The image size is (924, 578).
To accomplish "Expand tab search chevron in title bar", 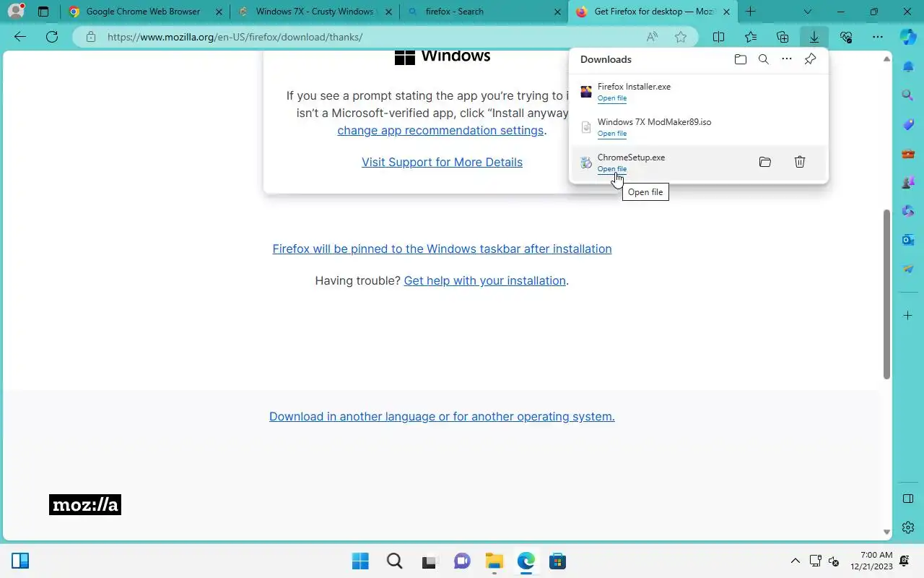I will 807,12.
